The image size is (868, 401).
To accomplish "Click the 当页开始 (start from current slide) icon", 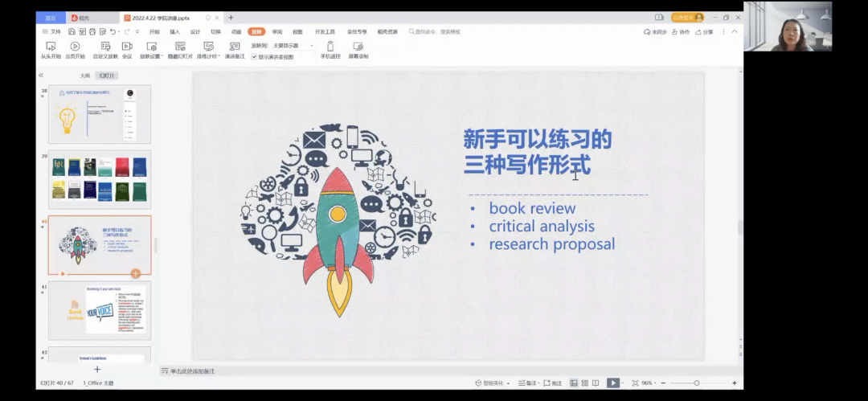I will (75, 47).
